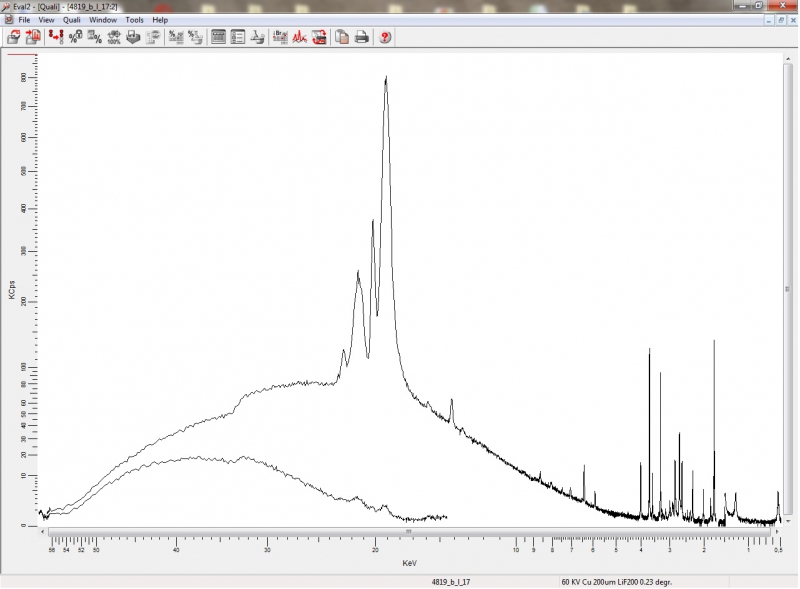
Task: Click the red spectrum peaks icon
Action: 299,37
